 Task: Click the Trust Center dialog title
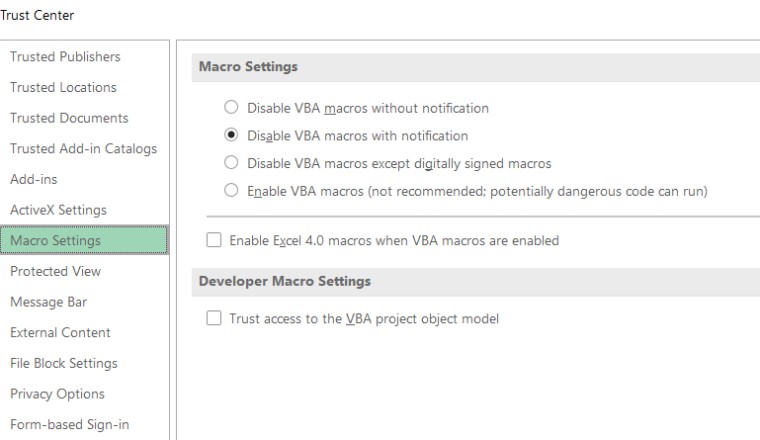pos(37,15)
